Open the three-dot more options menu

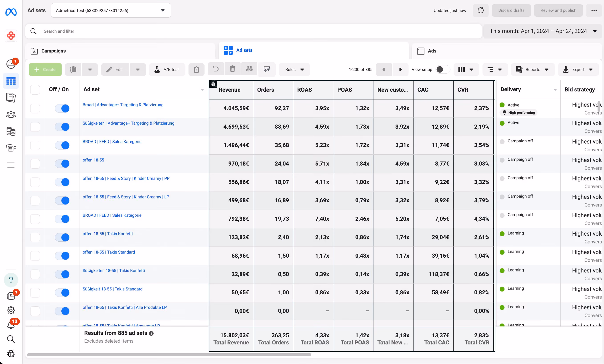tap(594, 10)
